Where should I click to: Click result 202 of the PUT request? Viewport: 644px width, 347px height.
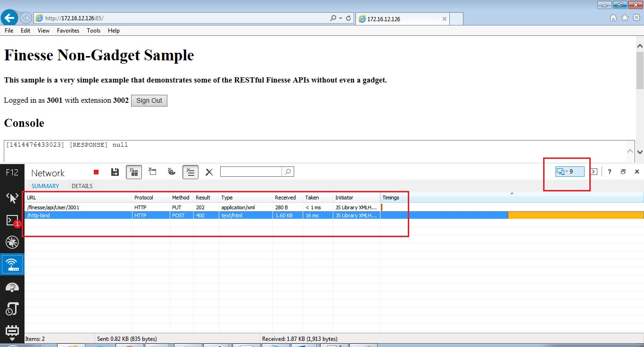tap(200, 207)
